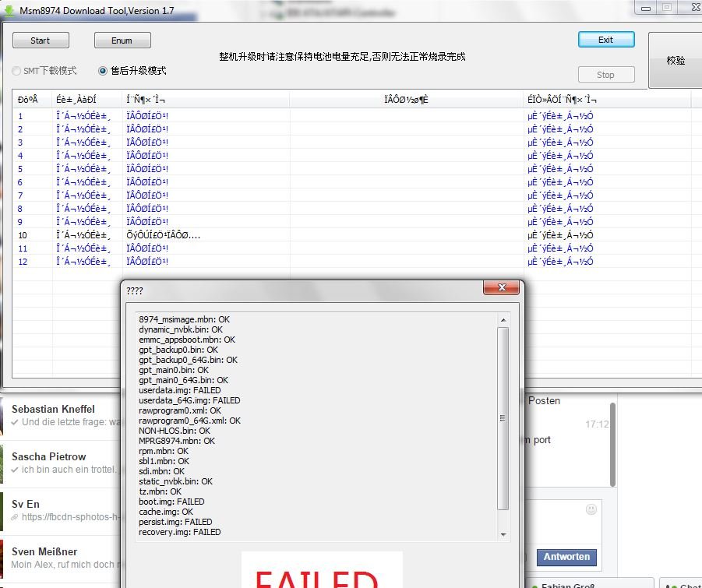
Task: Click log entry cache.img: OK
Action: pyautogui.click(x=166, y=512)
